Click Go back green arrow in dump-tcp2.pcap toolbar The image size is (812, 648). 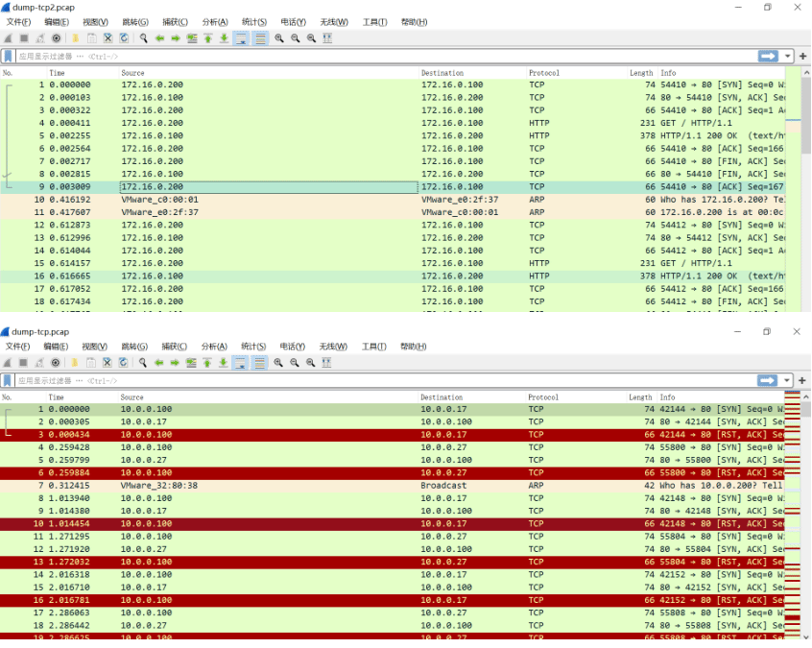tap(159, 38)
